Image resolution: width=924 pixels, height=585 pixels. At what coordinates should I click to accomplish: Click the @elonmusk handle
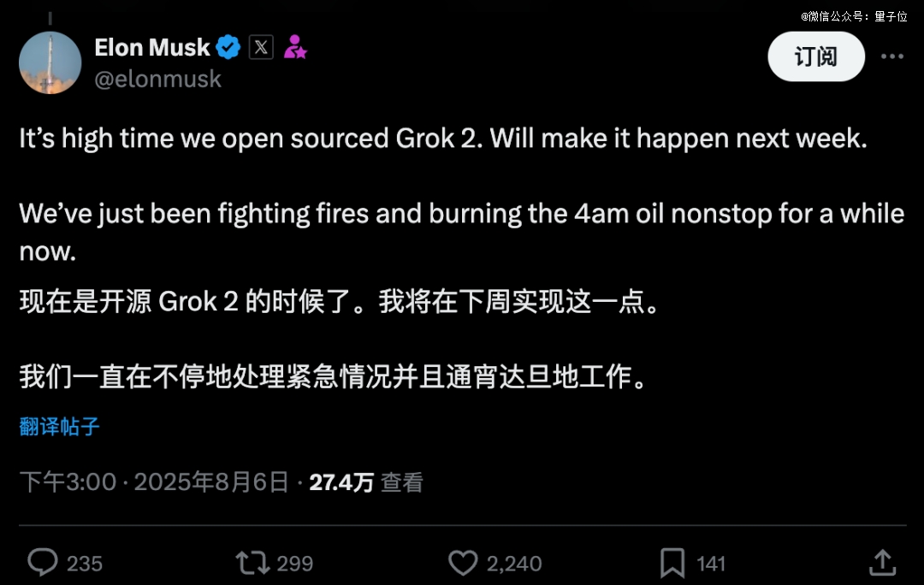(x=158, y=79)
